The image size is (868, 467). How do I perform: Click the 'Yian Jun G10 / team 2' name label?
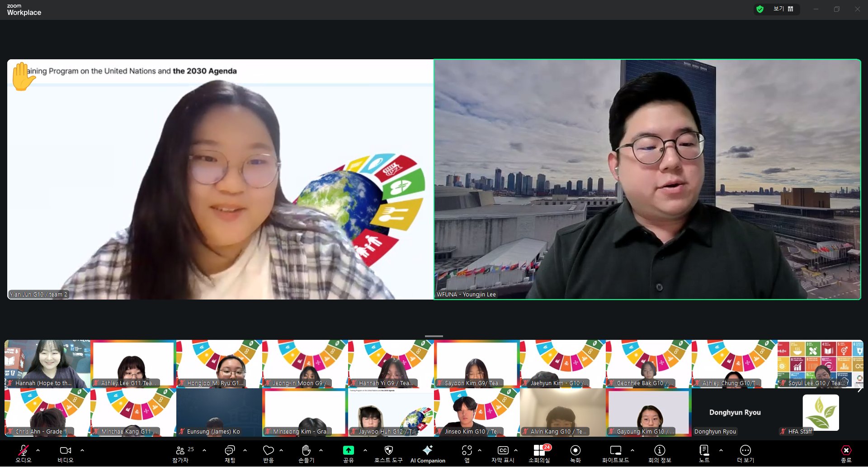pos(38,294)
